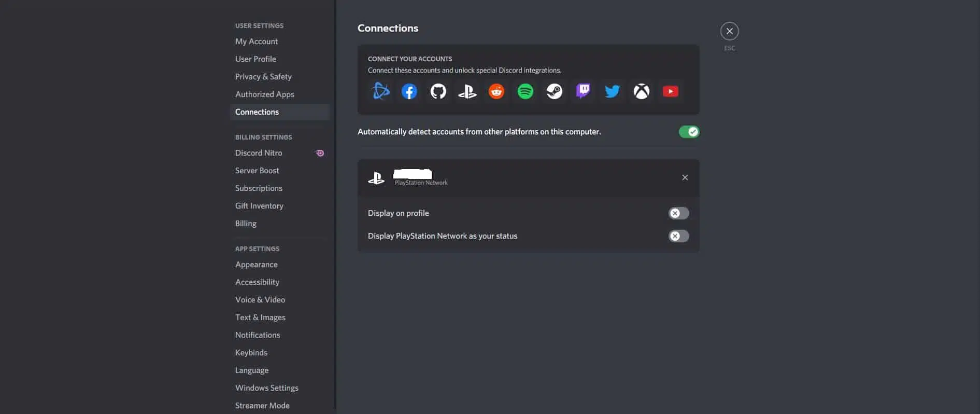Connect an Xbox account
Viewport: 980px width, 414px height.
click(642, 91)
